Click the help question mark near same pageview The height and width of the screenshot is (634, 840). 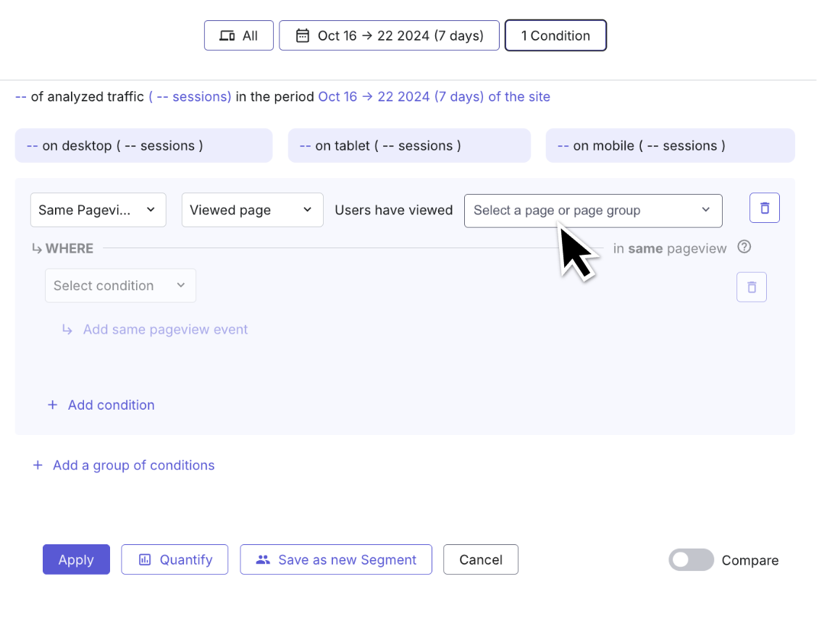tap(744, 248)
